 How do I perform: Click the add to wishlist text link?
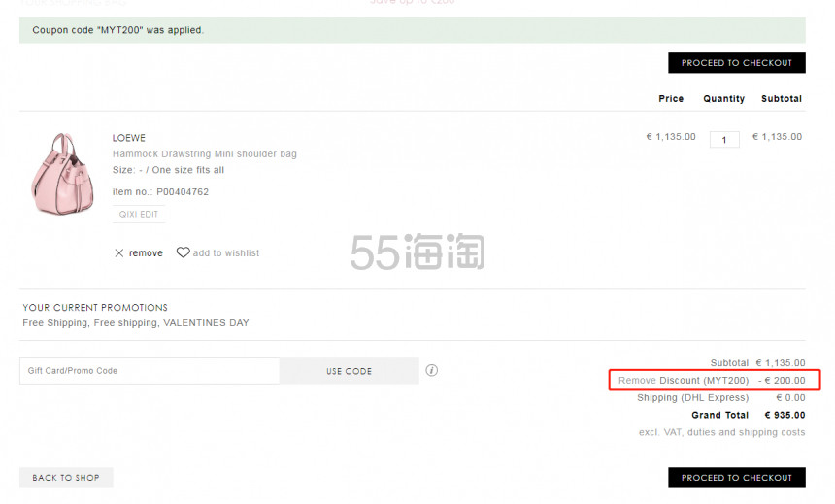click(x=226, y=253)
